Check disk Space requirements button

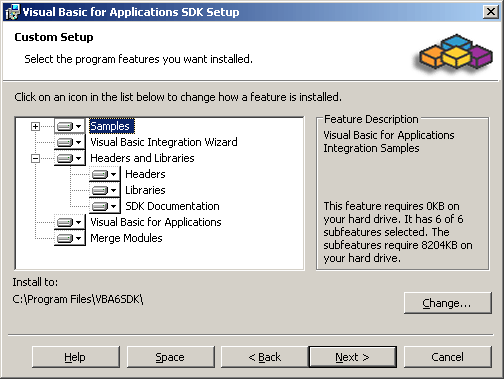click(x=170, y=357)
